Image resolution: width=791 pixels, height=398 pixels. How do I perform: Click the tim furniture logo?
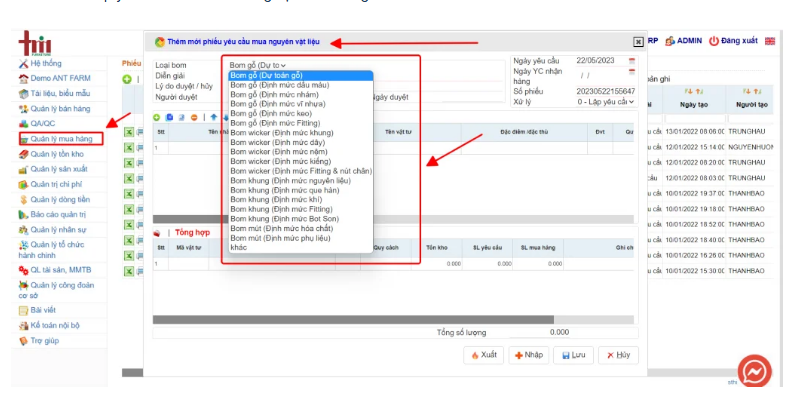35,43
